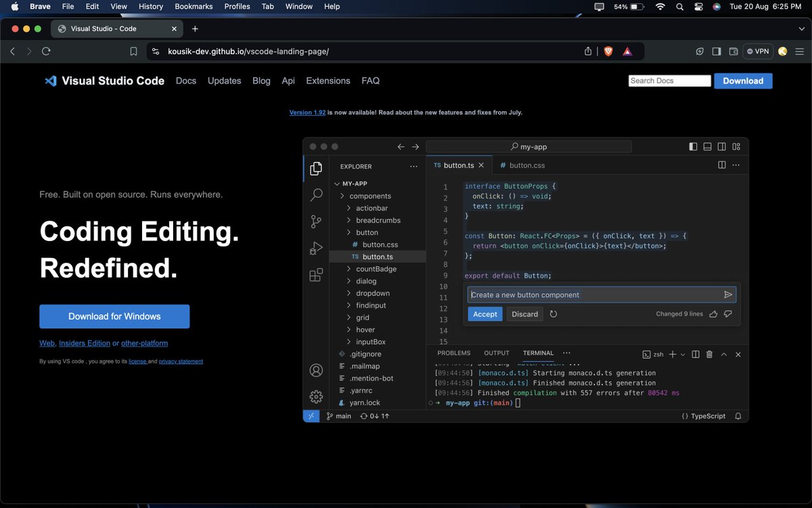Open the Explorer files icon in activity bar

tap(316, 169)
